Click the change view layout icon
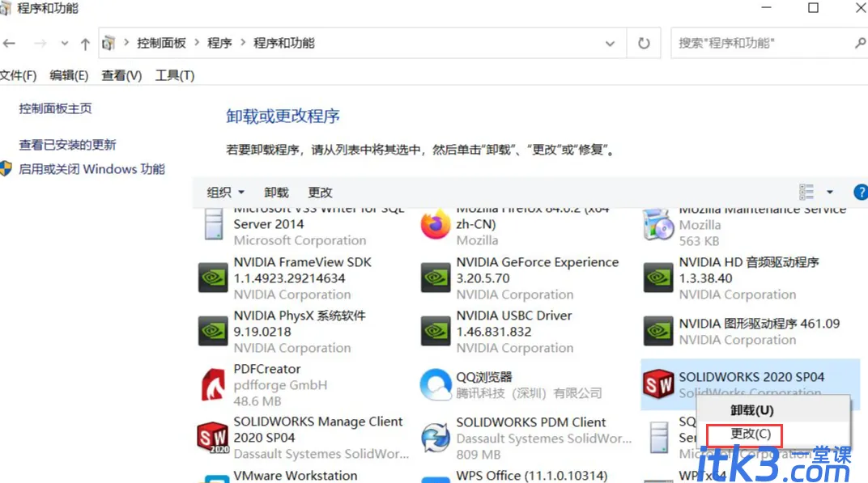868x483 pixels. click(806, 192)
